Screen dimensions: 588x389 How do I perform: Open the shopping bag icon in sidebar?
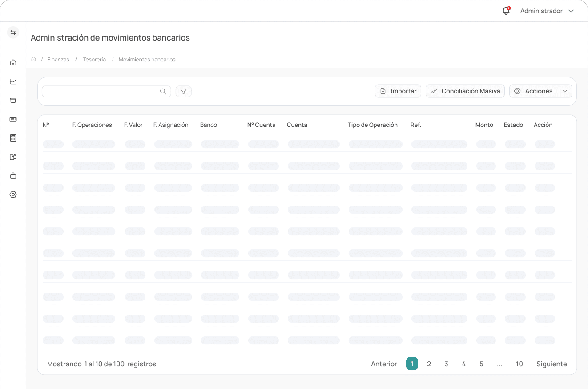[13, 176]
